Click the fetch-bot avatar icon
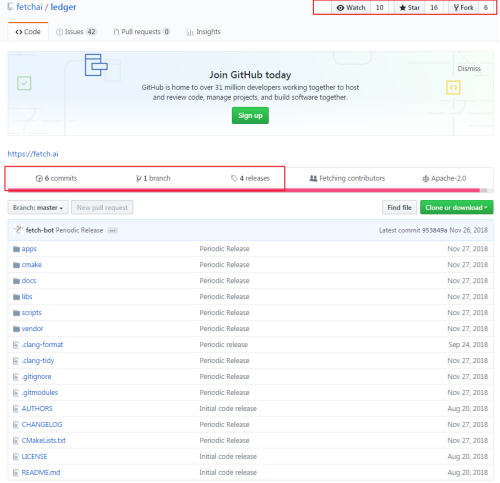 [x=18, y=230]
